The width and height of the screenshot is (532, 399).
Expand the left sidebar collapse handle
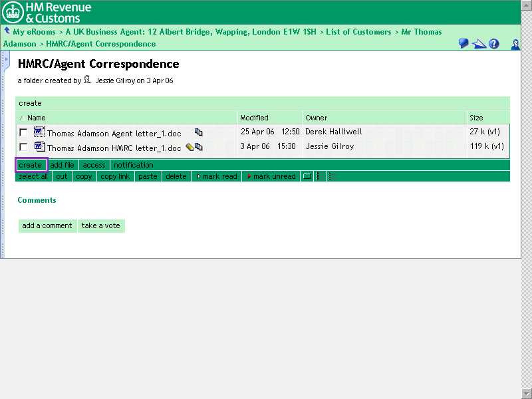6,60
